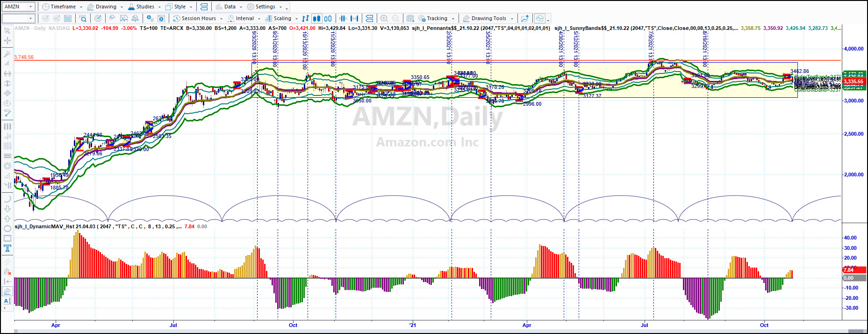Pick the horizontal double-arrow line tool
The width and height of the screenshot is (868, 334).
click(7, 73)
